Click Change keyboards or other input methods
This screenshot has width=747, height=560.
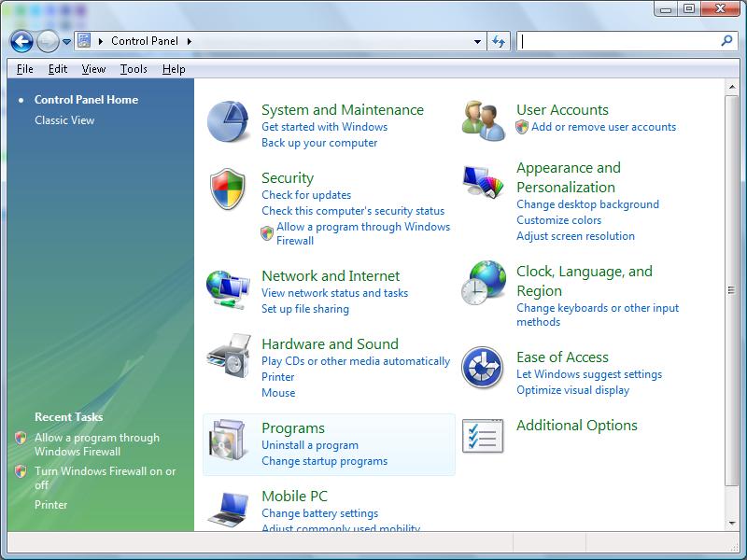[x=598, y=315]
